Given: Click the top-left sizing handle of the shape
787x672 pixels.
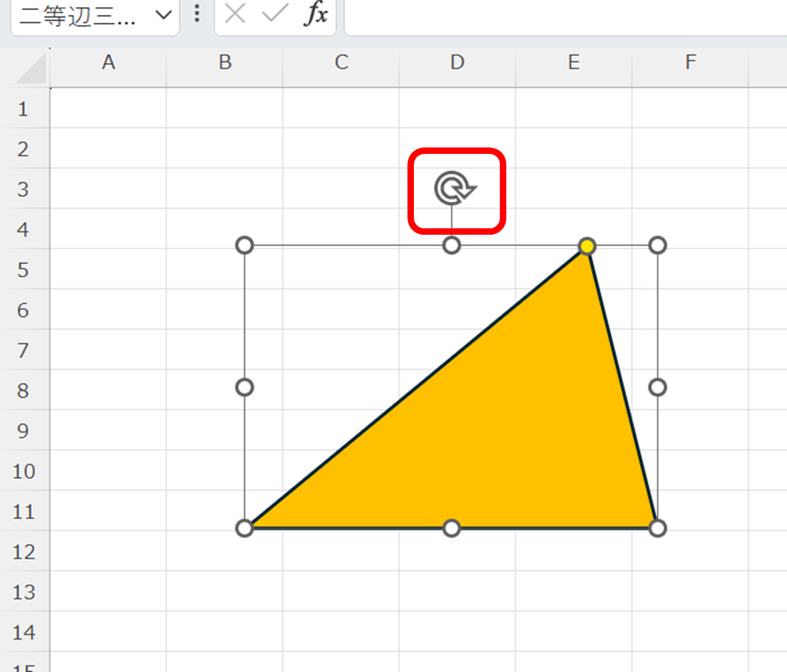Looking at the screenshot, I should point(244,245).
